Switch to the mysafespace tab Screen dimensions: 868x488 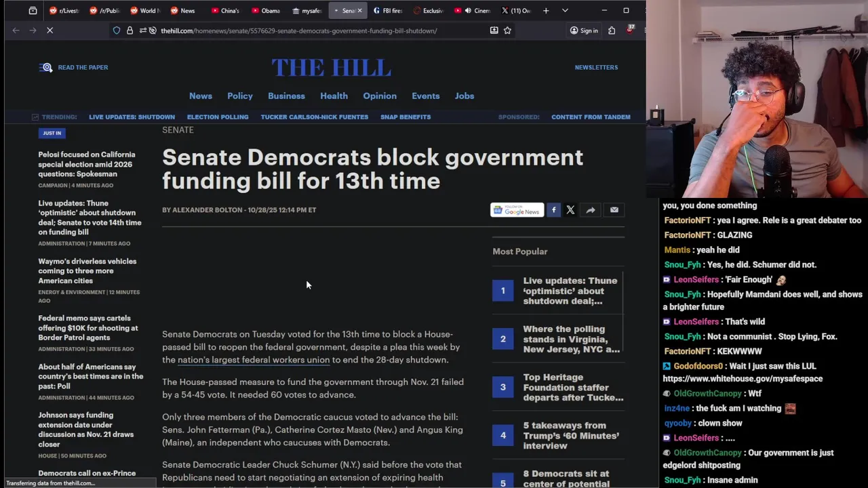[307, 11]
